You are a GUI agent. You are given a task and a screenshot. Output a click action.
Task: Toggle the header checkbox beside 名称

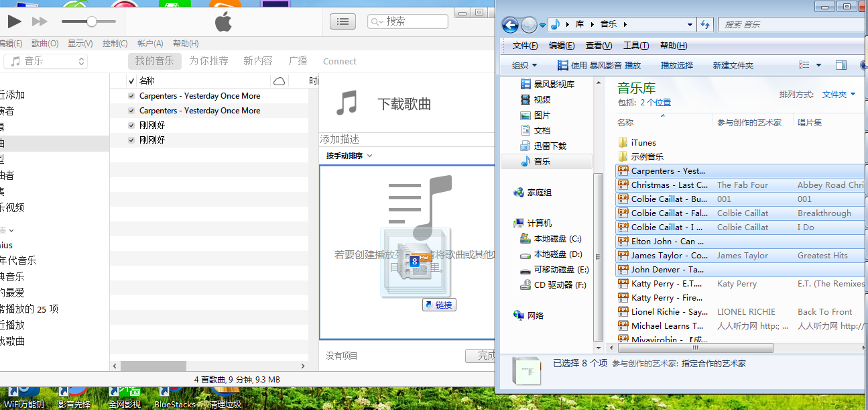(131, 81)
